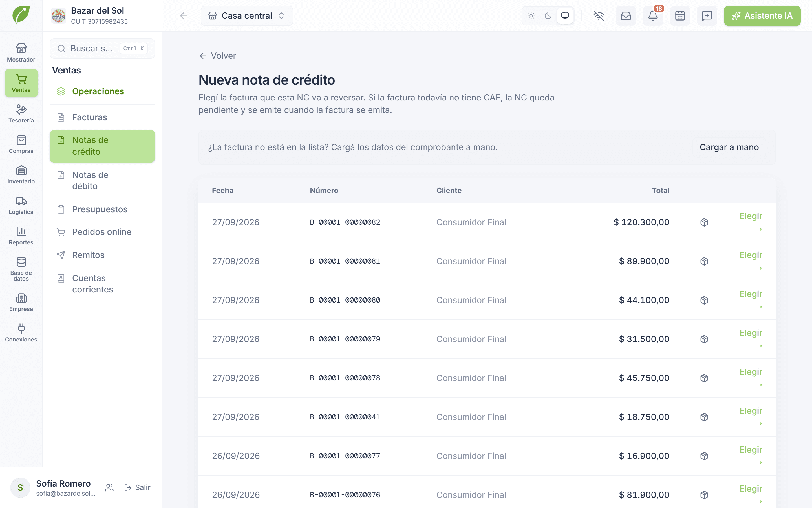The width and height of the screenshot is (812, 508).
Task: Click Salir to log out
Action: point(137,487)
